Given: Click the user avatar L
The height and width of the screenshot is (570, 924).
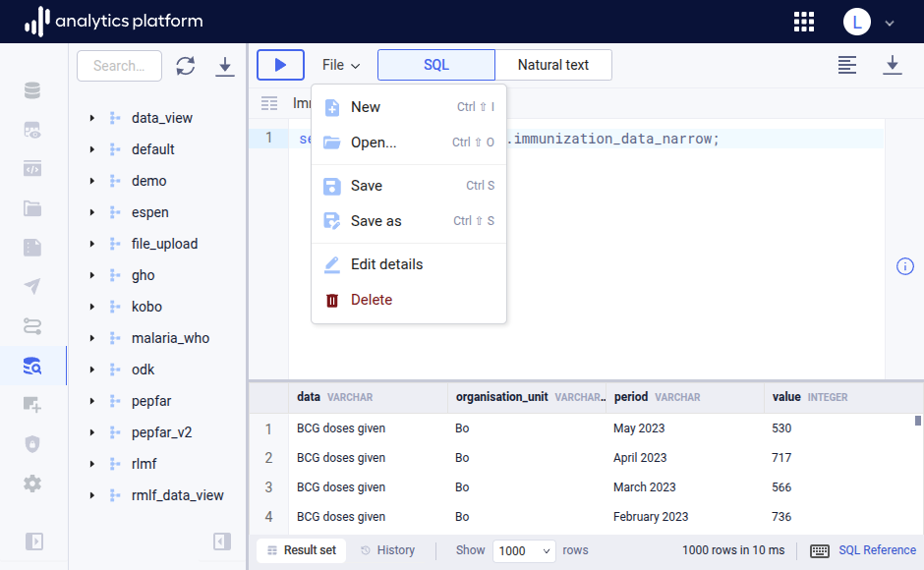Looking at the screenshot, I should 857,22.
